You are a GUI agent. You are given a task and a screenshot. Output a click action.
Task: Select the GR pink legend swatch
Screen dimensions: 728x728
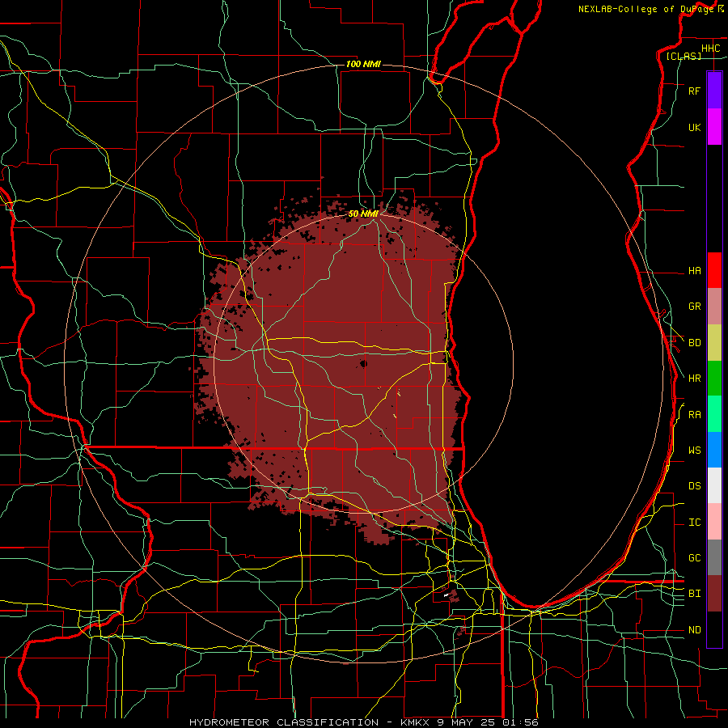(714, 307)
